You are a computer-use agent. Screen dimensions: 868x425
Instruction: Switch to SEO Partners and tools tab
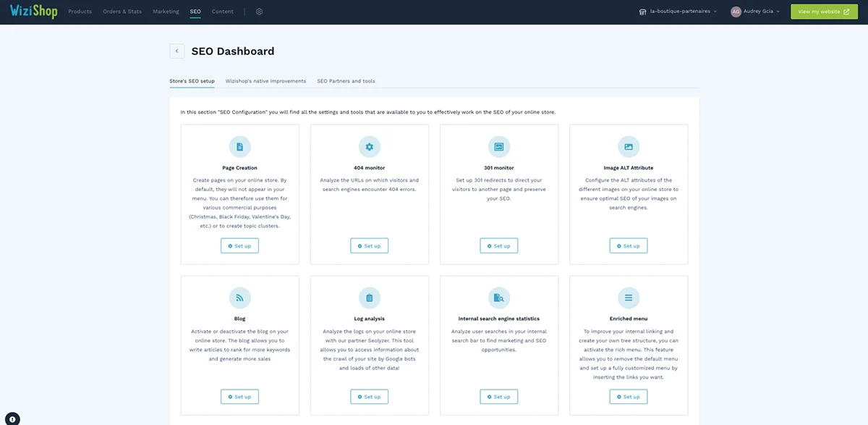[346, 81]
